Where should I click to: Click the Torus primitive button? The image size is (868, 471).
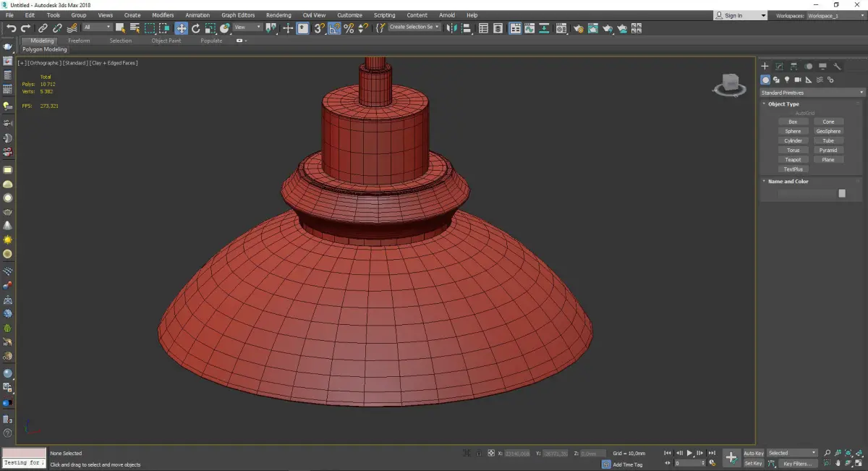[x=793, y=150]
